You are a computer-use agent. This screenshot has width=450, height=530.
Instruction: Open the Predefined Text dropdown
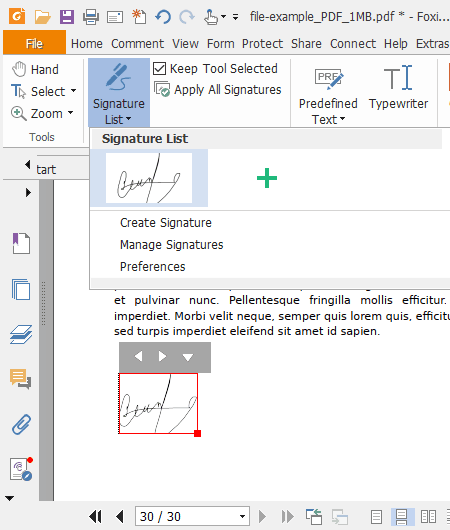click(x=328, y=95)
